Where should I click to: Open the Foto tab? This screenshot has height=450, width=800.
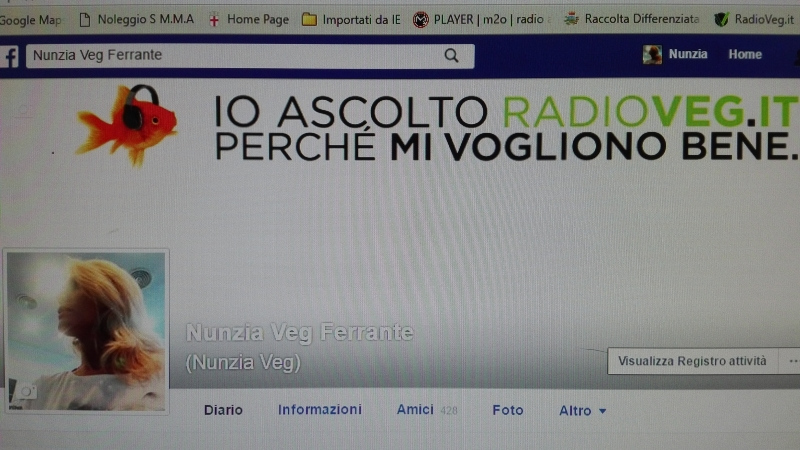(x=508, y=410)
